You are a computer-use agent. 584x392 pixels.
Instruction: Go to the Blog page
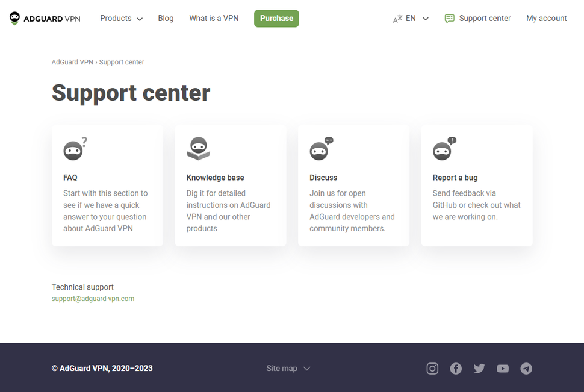tap(166, 19)
